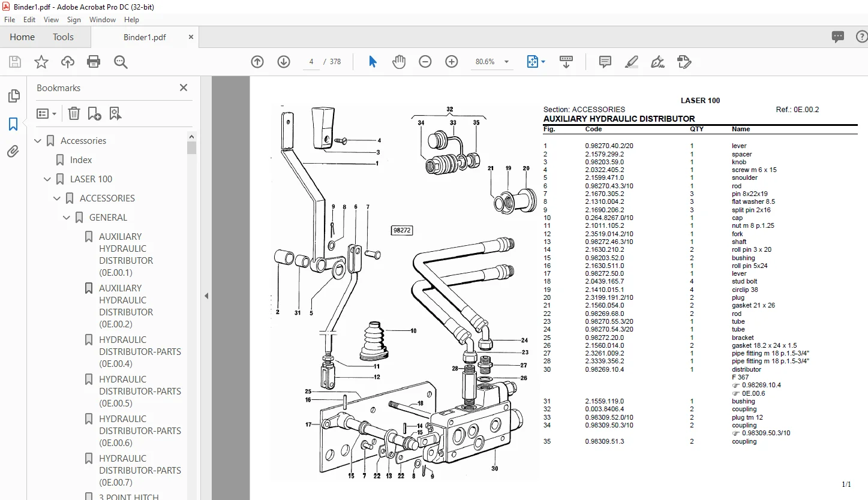Open the comments chat icon

tap(838, 37)
